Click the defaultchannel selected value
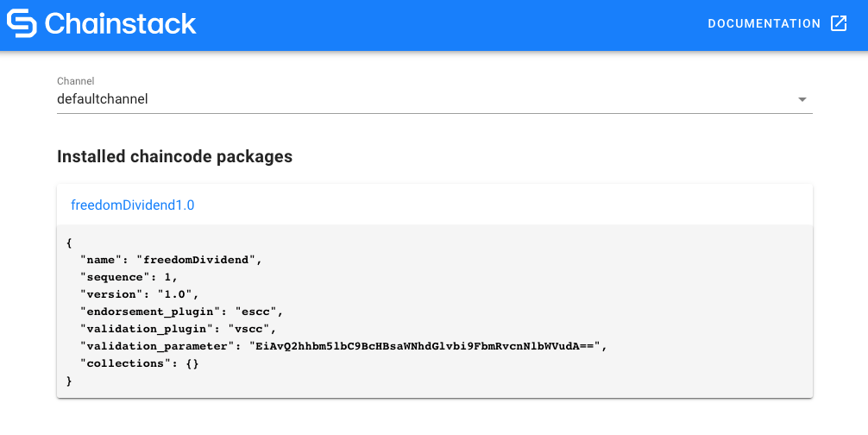 (x=103, y=99)
